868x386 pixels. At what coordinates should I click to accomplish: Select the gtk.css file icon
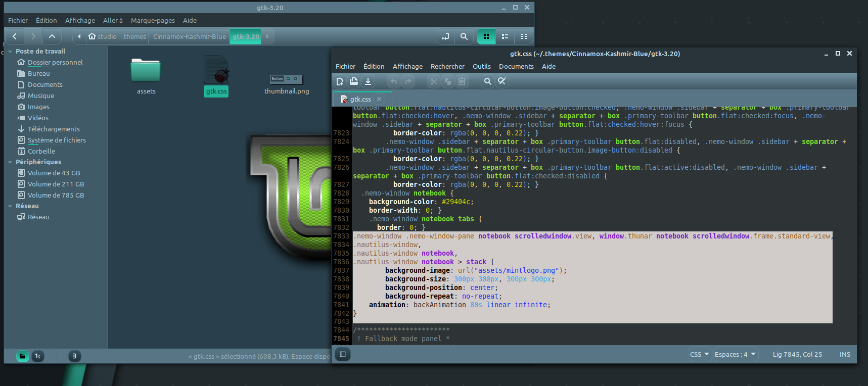216,70
